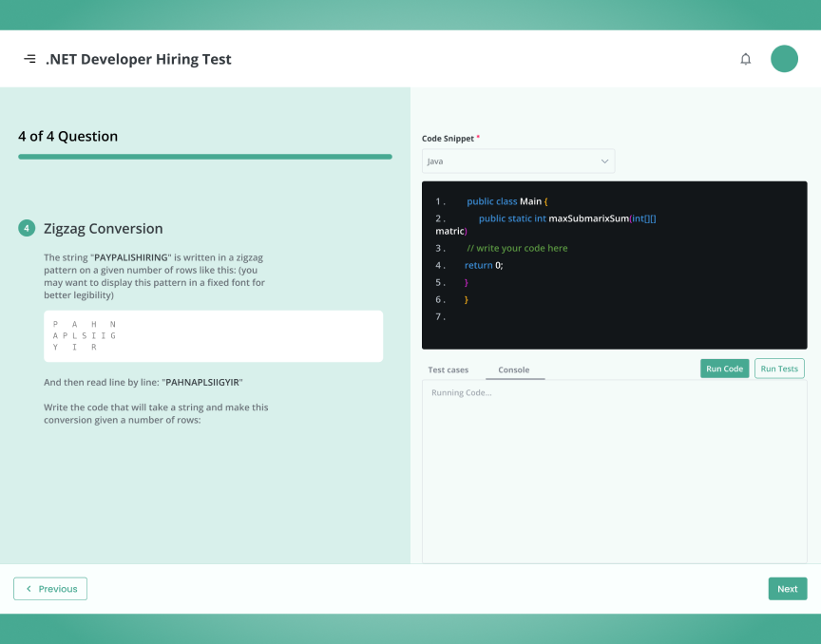821x644 pixels.
Task: Click the zigzag pattern example box
Action: click(214, 335)
